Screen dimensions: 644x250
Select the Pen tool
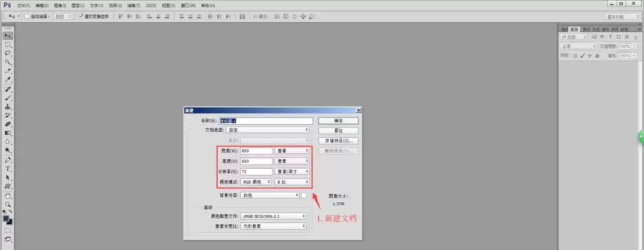[8, 161]
